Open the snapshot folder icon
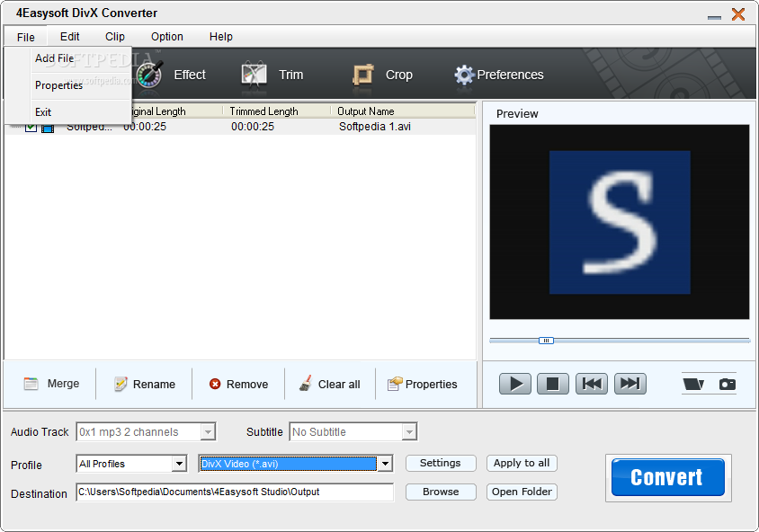759x532 pixels. (x=693, y=384)
